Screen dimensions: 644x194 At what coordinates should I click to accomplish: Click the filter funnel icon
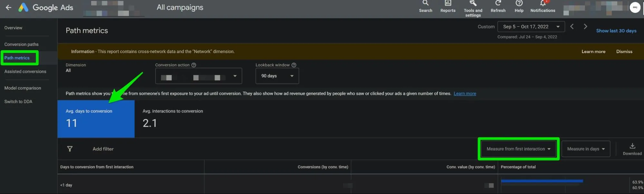tap(70, 149)
